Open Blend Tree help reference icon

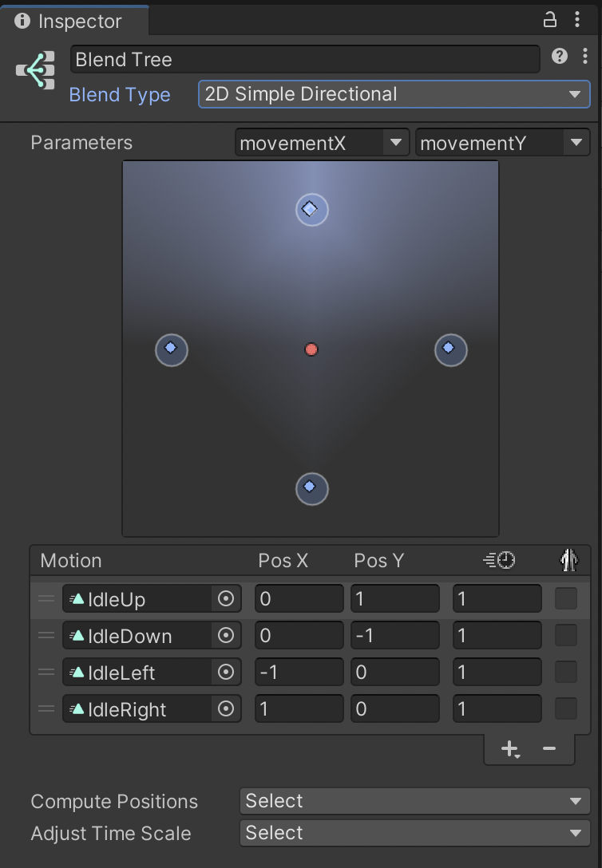point(560,56)
